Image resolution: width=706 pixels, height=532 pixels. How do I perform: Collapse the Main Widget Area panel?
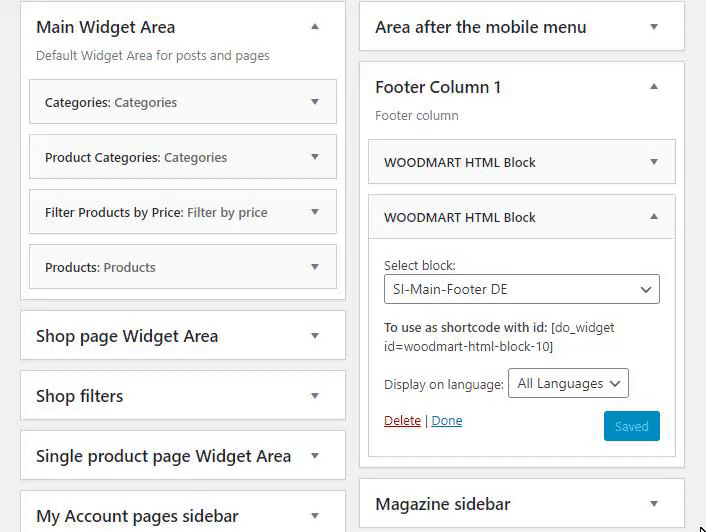(x=315, y=27)
